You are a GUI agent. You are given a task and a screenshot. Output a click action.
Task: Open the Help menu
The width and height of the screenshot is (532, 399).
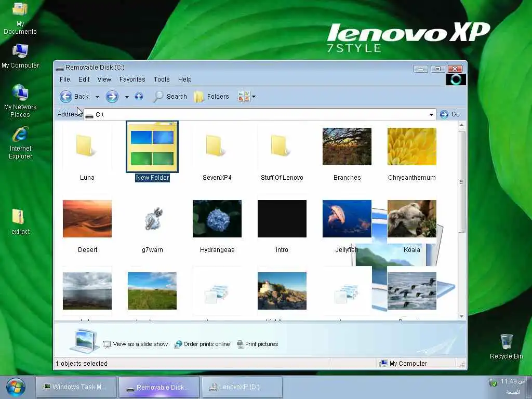pyautogui.click(x=185, y=79)
